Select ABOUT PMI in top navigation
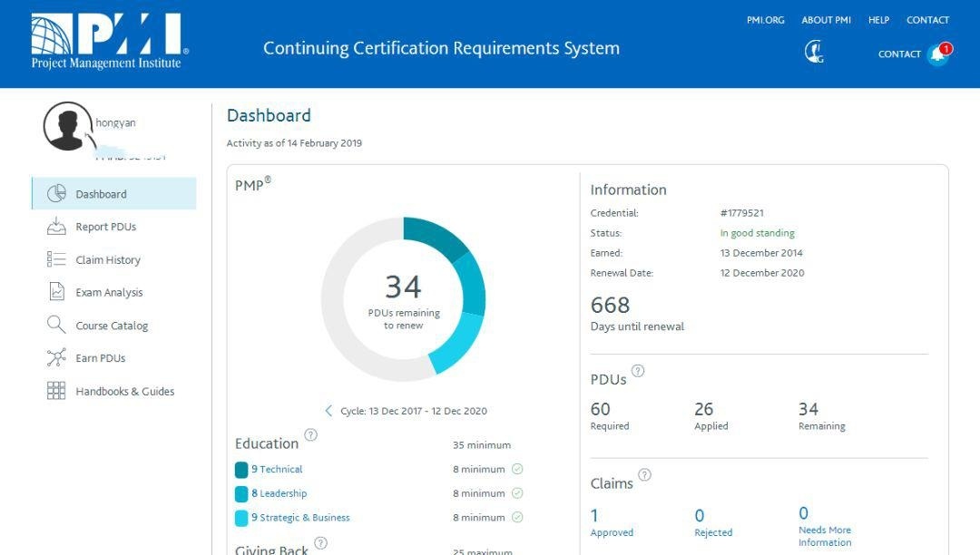 coord(826,20)
